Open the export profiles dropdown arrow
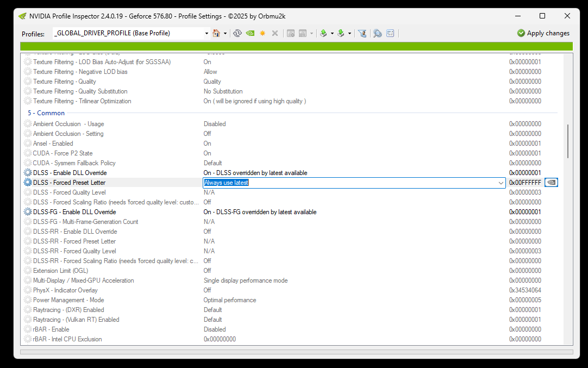The width and height of the screenshot is (588, 368). 332,33
